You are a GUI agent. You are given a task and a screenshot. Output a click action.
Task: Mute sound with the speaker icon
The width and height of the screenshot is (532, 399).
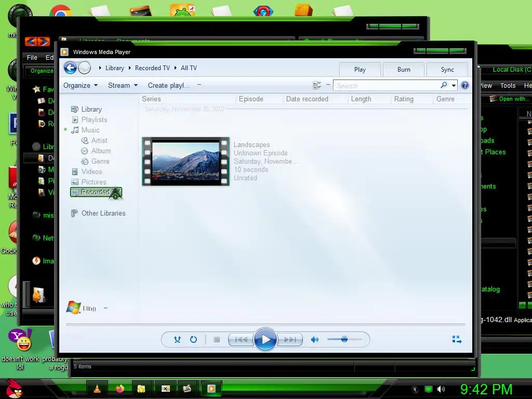[314, 339]
